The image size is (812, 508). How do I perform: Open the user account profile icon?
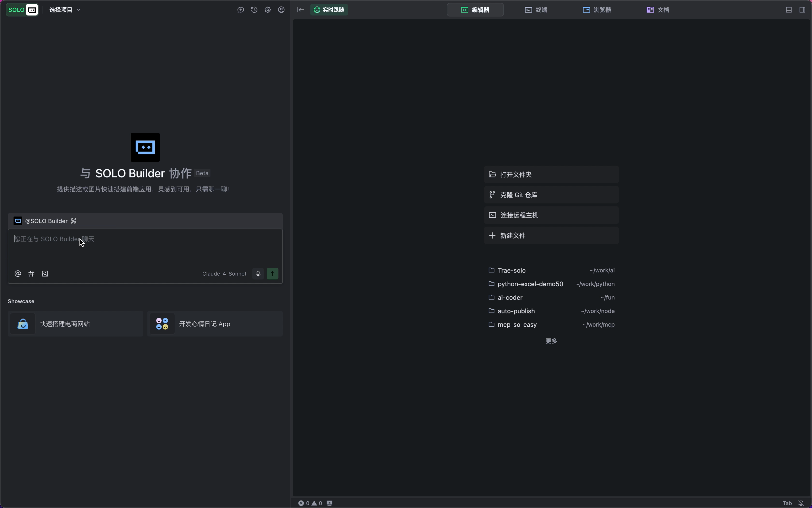(281, 10)
